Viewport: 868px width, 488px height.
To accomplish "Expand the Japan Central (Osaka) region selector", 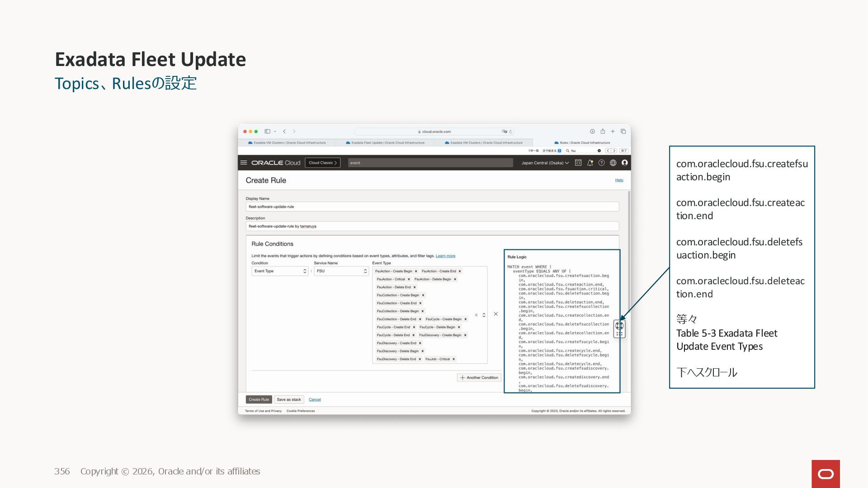I will click(x=545, y=163).
